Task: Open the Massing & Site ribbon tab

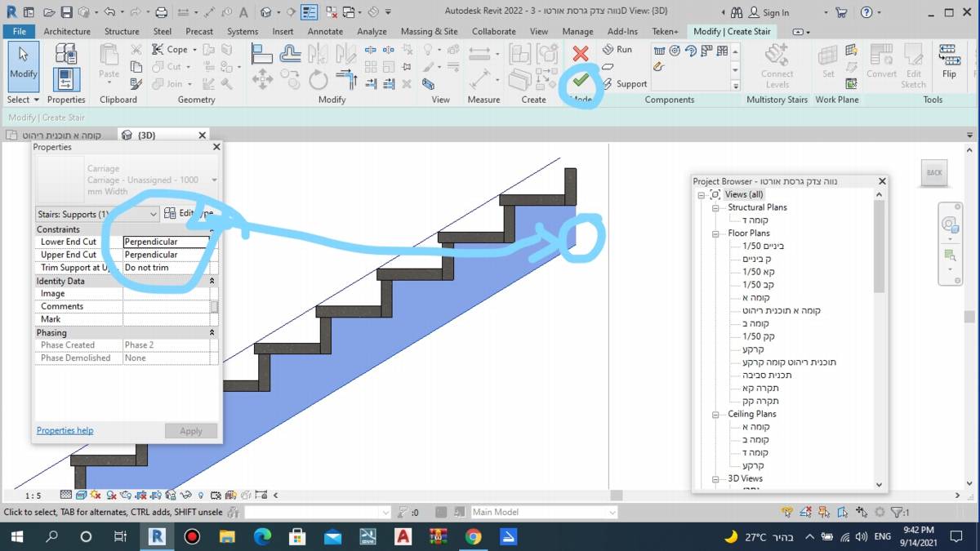Action: pos(429,31)
